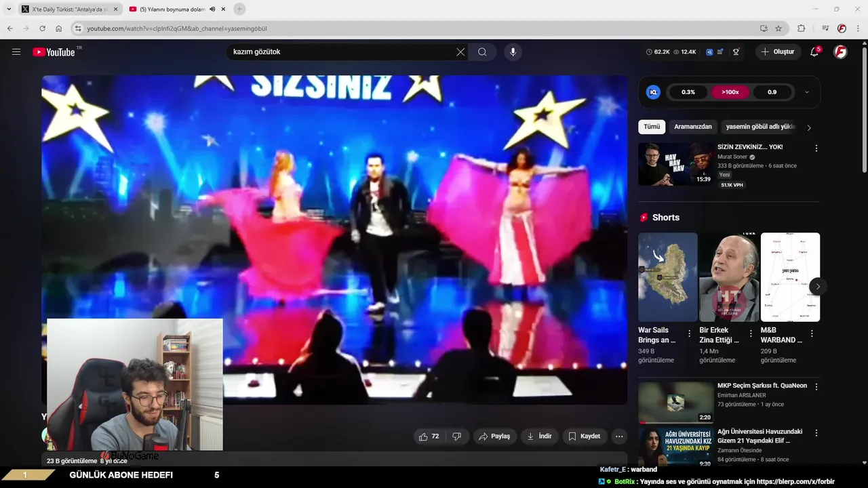Reload the current page

tap(42, 28)
